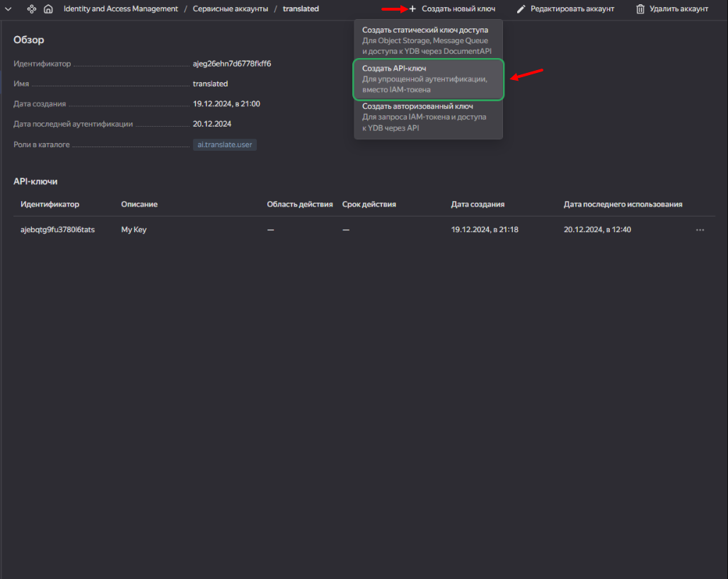Expand the chevron at top-left of breadcrumb
This screenshot has height=579, width=728.
(9, 9)
